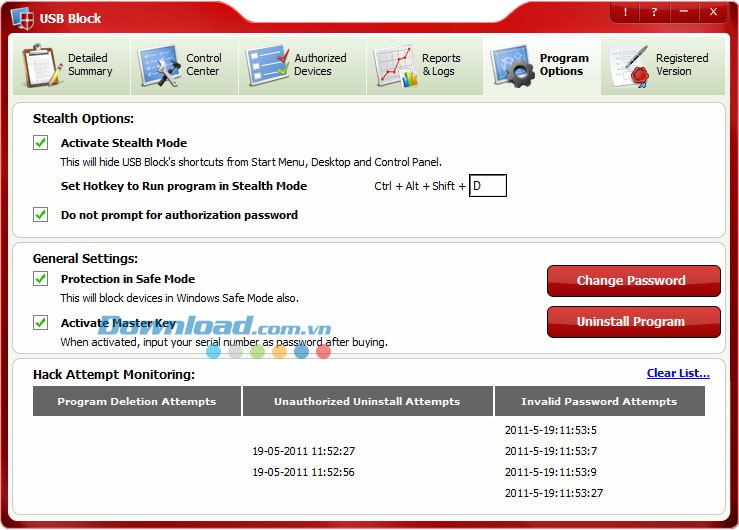Uncheck Do not prompt for authorization password
Viewport: 739px width, 530px height.
pos(41,214)
